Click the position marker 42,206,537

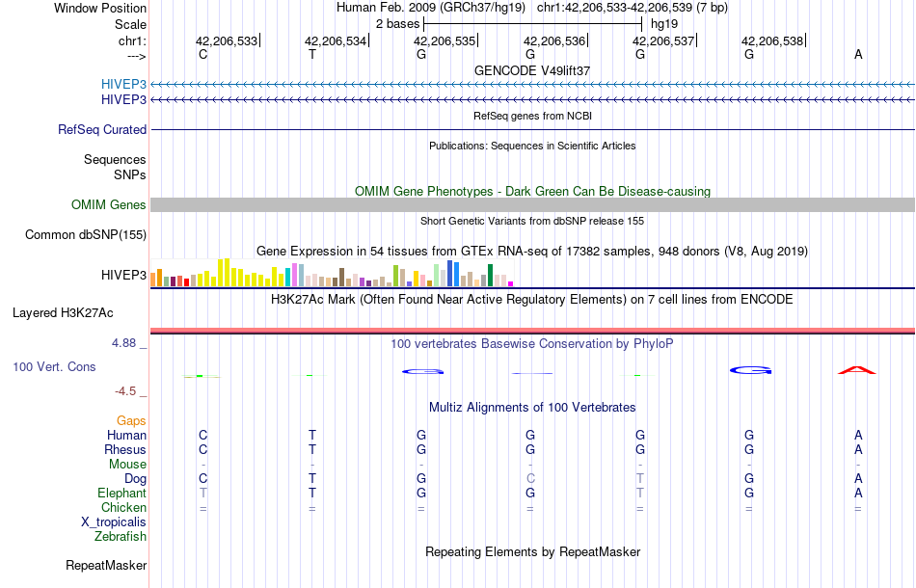coord(663,40)
